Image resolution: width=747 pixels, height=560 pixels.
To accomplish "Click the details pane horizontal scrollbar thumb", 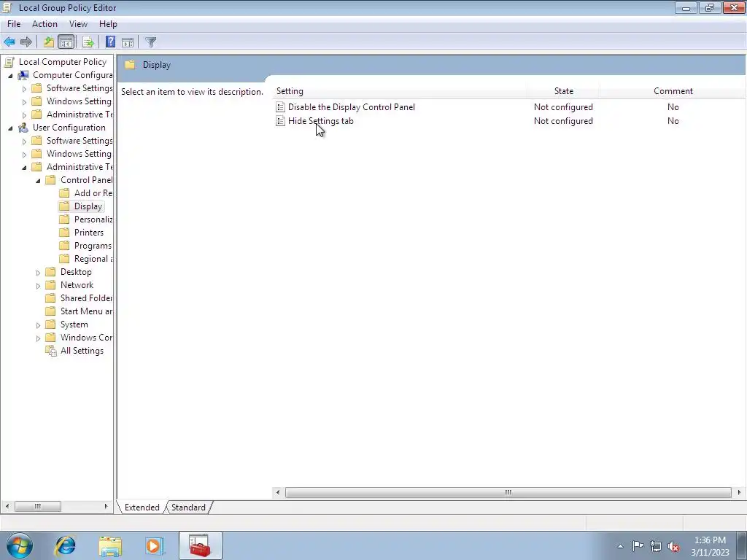I will (x=508, y=492).
